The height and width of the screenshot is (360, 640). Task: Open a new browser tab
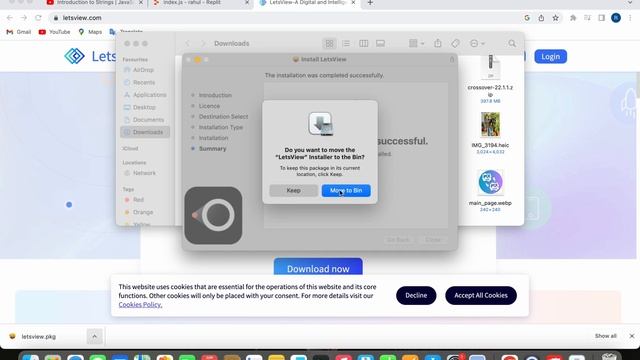tap(370, 3)
